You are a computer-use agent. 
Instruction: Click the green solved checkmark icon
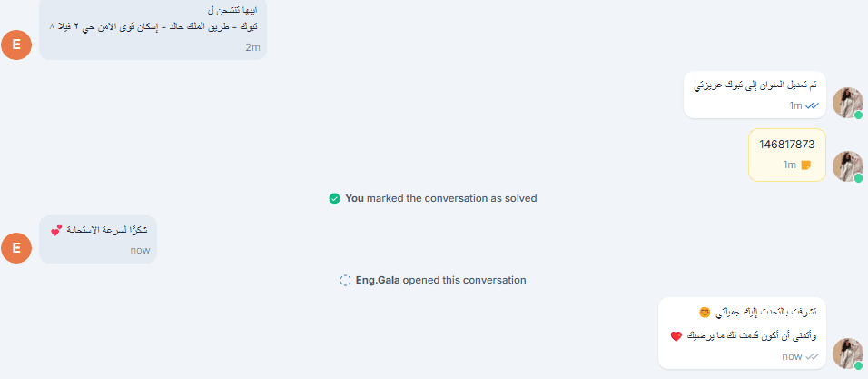coord(334,197)
